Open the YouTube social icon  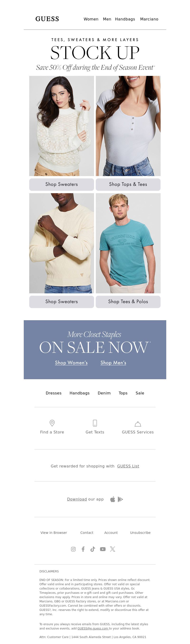(x=103, y=549)
